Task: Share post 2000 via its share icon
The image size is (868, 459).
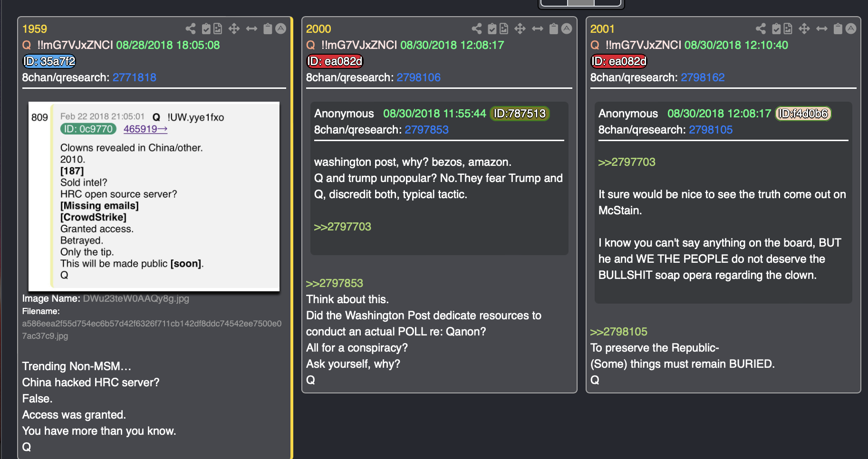Action: (477, 29)
